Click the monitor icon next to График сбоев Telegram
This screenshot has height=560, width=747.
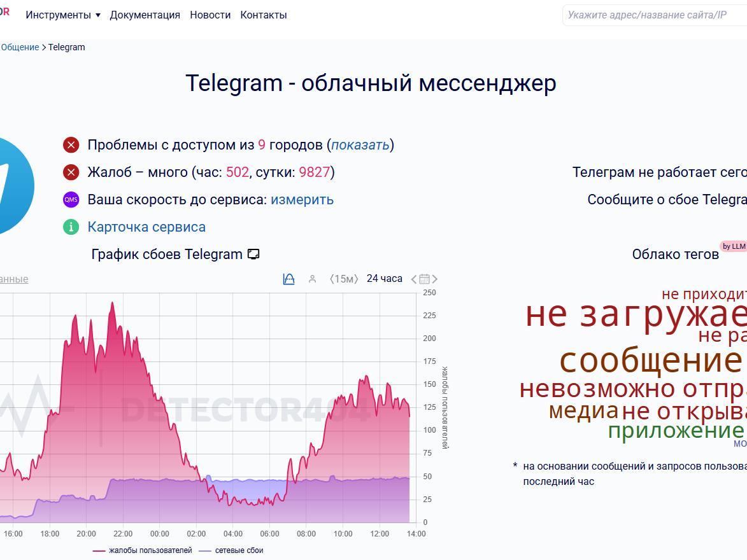click(253, 255)
